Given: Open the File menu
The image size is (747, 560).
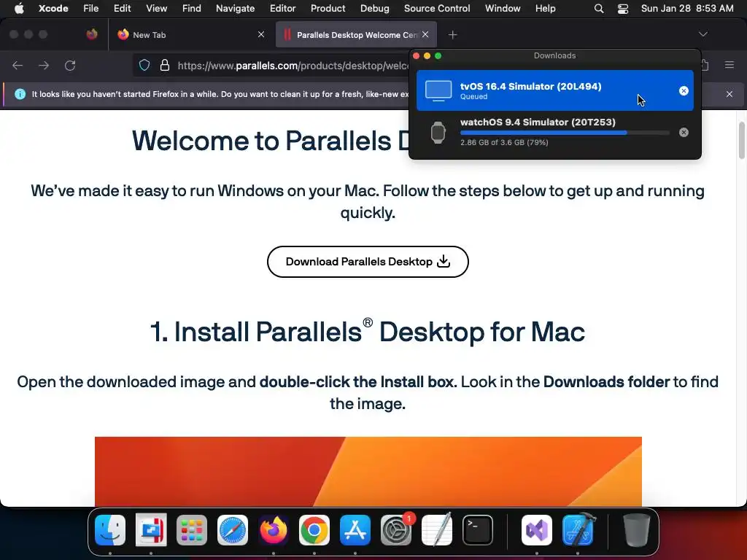Looking at the screenshot, I should 90,8.
